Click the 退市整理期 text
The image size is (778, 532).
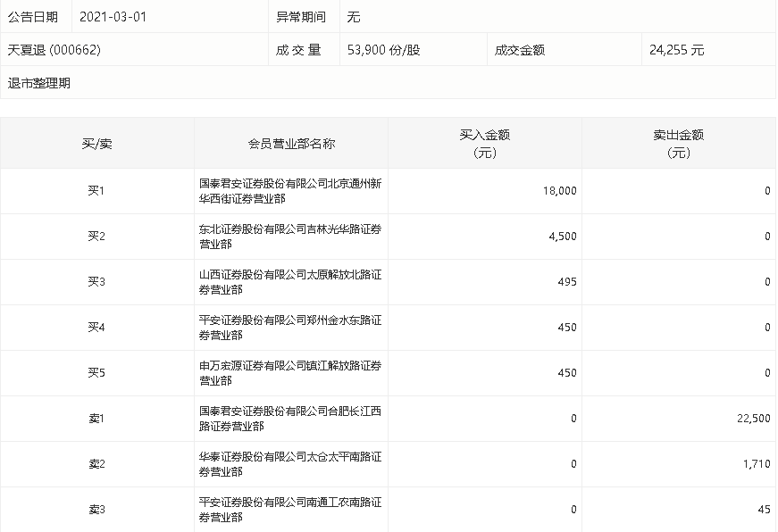[x=38, y=83]
